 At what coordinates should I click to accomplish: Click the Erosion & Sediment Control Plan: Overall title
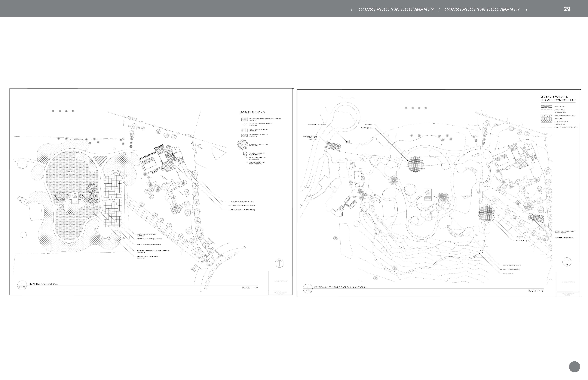pos(341,287)
